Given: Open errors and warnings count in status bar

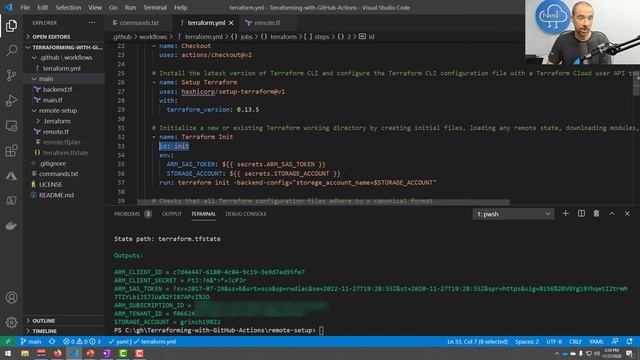Looking at the screenshot, I should (82, 341).
